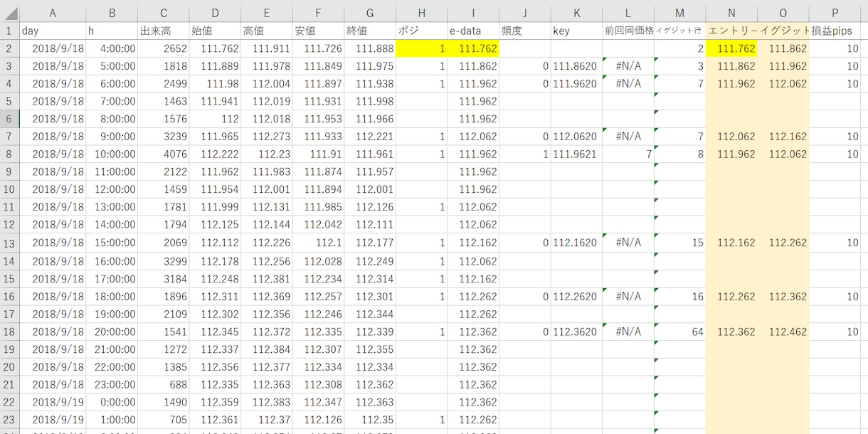Select the cell containing 64
Viewport: 868px width, 434px height.
point(680,332)
